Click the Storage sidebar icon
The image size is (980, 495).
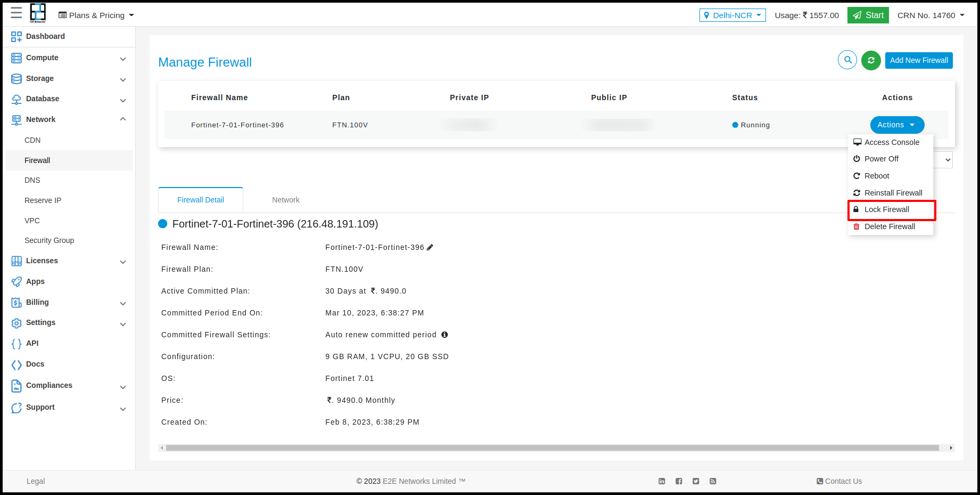pyautogui.click(x=17, y=78)
